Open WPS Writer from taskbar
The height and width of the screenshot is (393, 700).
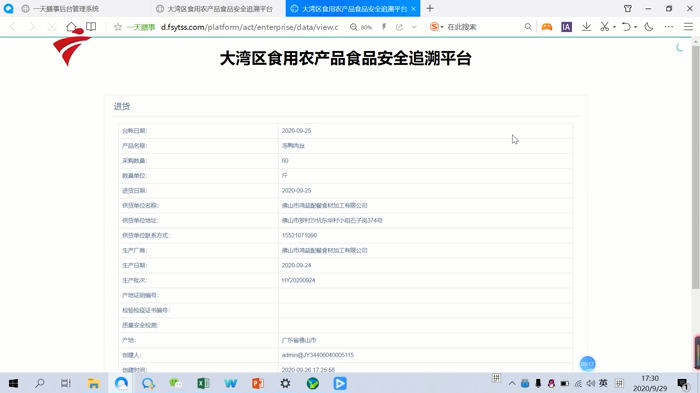click(x=230, y=383)
